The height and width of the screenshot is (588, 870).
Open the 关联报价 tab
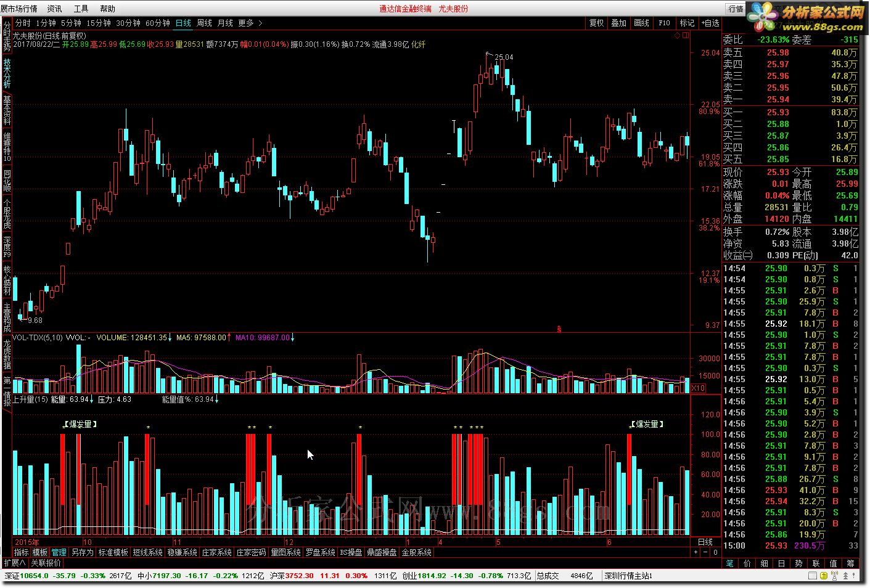(x=46, y=563)
